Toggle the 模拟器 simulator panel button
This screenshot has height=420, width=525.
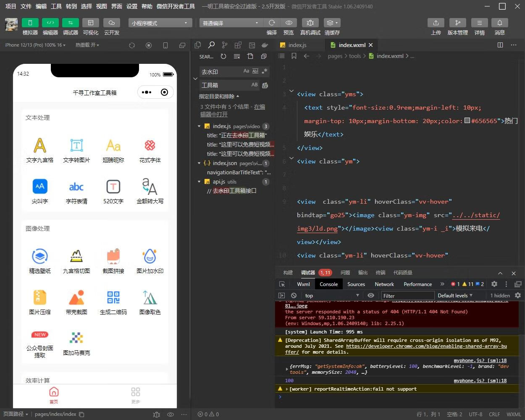pos(30,23)
